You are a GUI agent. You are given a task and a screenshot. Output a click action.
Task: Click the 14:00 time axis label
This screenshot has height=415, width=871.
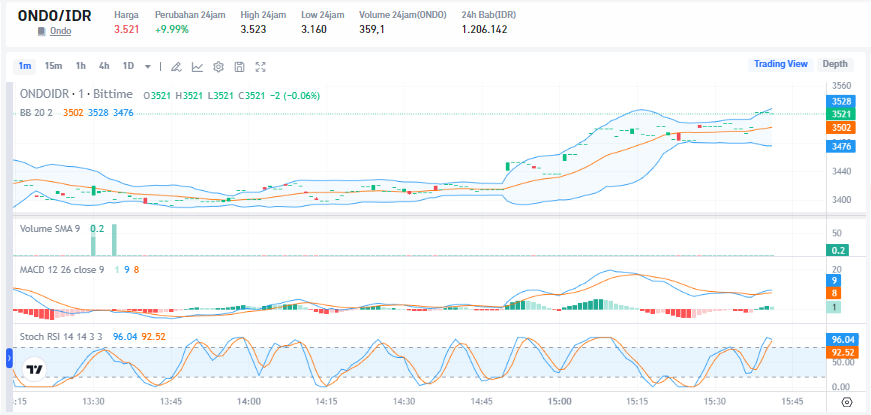(249, 401)
